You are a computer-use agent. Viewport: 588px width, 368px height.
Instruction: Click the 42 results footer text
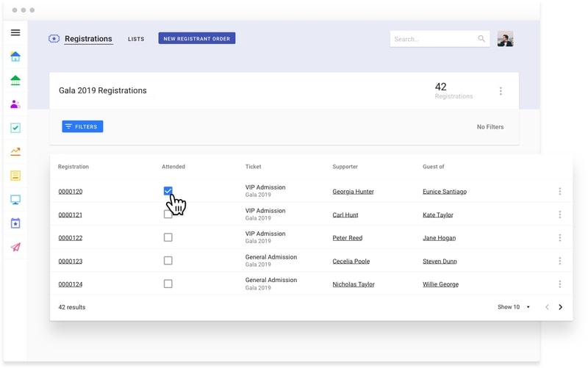pyautogui.click(x=72, y=307)
